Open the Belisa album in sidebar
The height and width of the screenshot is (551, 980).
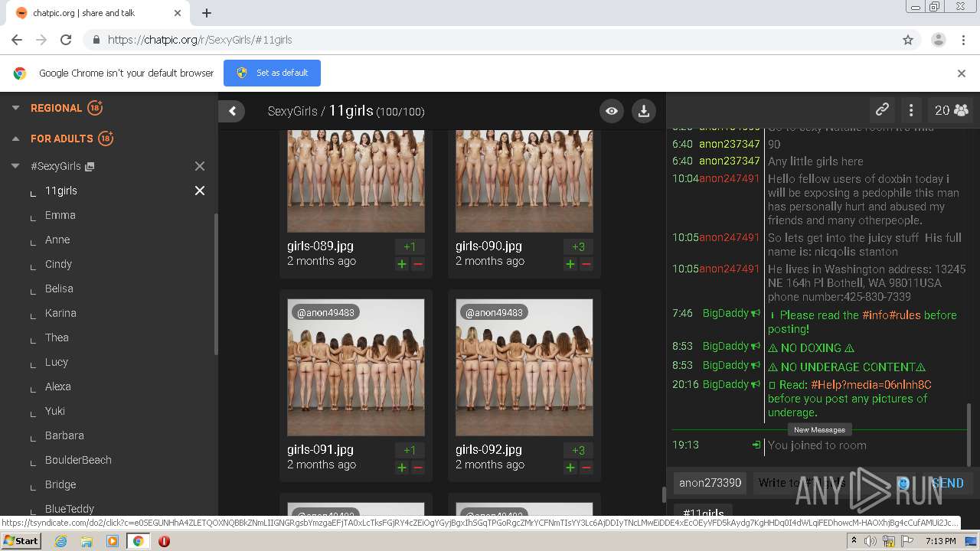[x=59, y=289]
